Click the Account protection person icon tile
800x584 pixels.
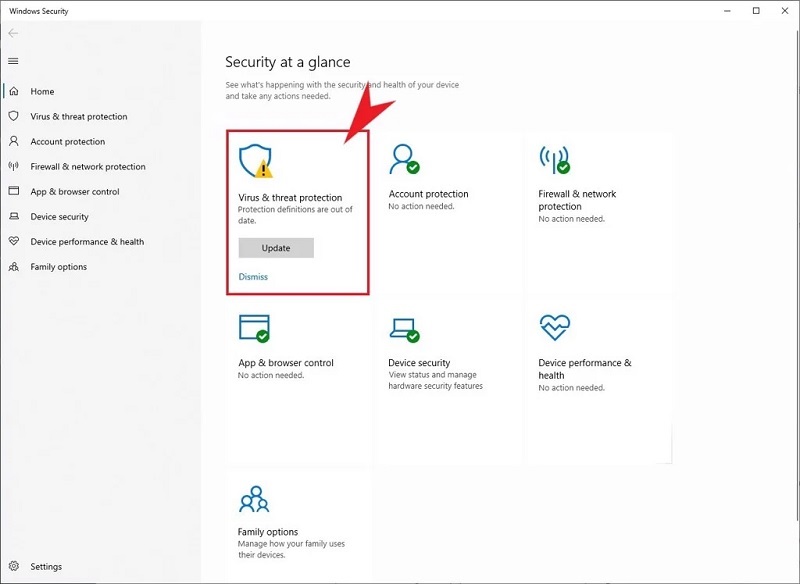(404, 159)
